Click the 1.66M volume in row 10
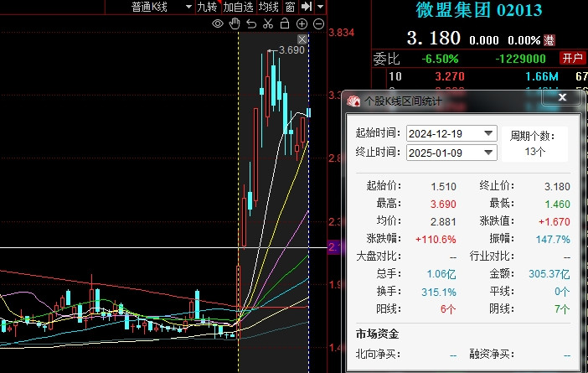This screenshot has height=373, width=588. coord(542,76)
